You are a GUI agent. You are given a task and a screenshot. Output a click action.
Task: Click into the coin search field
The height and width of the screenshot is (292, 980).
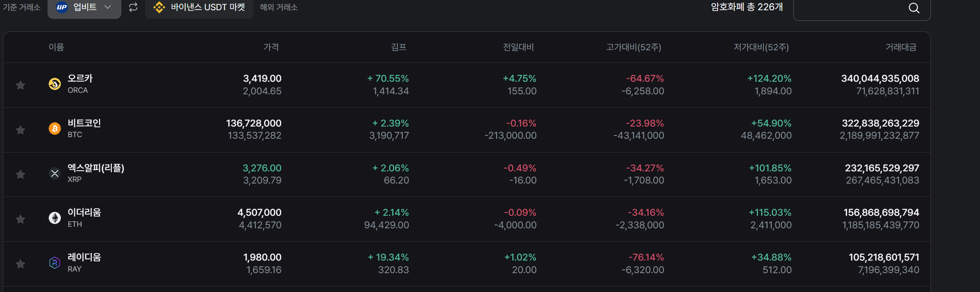(848, 9)
